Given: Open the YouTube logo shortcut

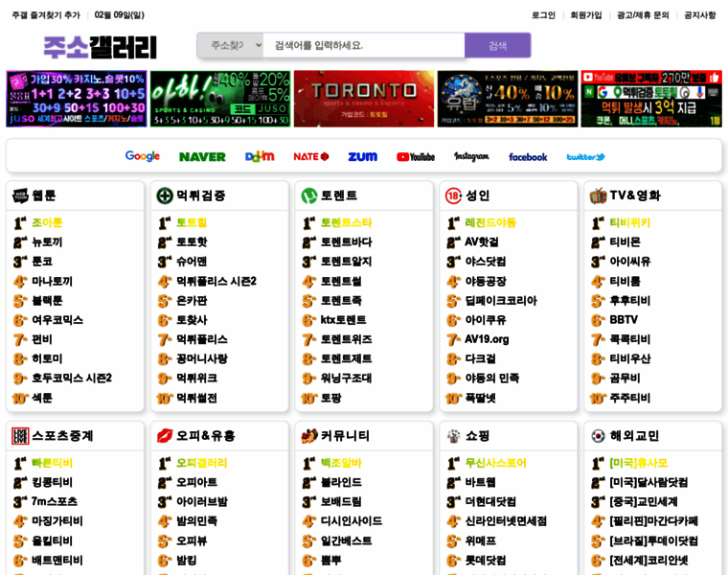Looking at the screenshot, I should coord(416,157).
